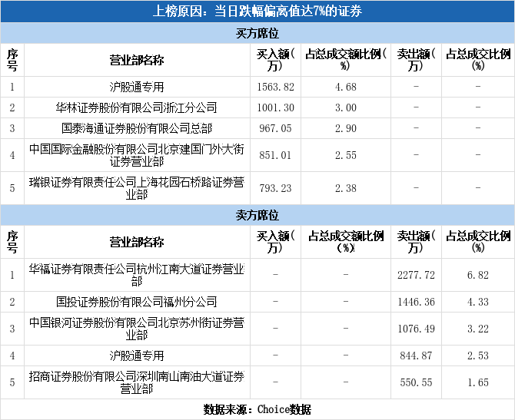Select 瑞银证券有限责任公司上海花园石桥路证券营业部
The height and width of the screenshot is (420, 515).
(x=137, y=188)
